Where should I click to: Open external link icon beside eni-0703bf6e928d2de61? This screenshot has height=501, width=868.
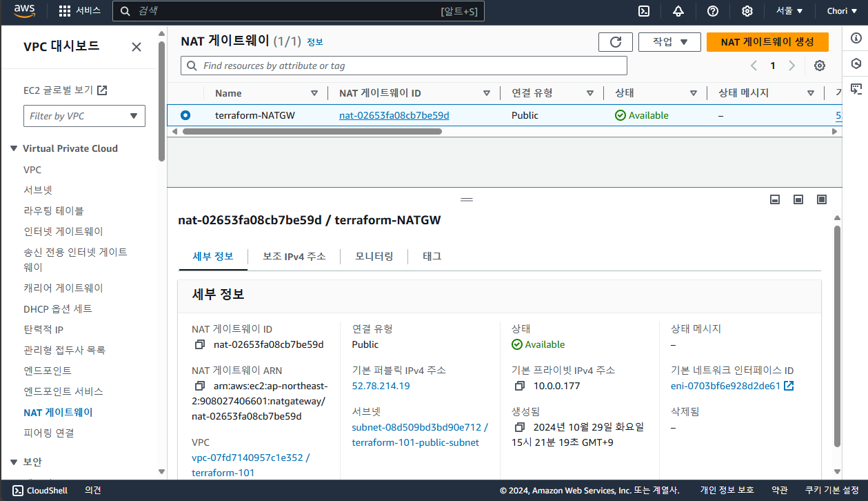click(789, 386)
